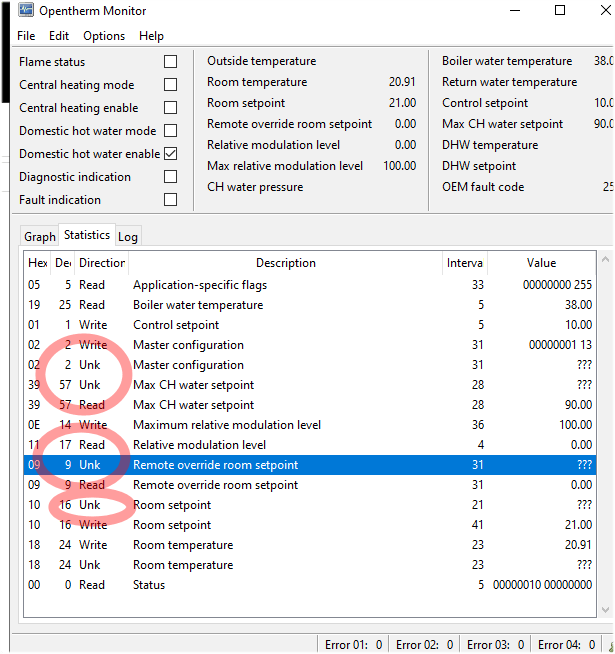Click the Opentherm Monitor app icon in title bar

[26, 10]
